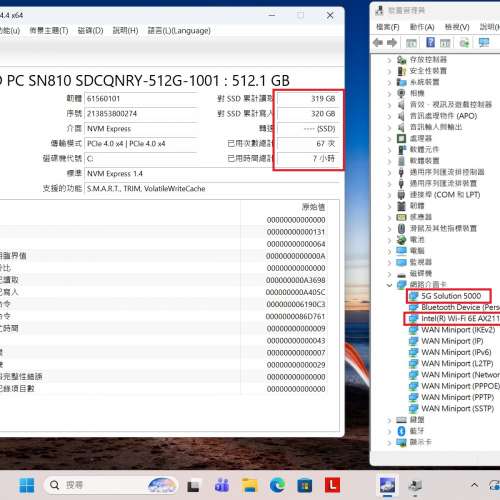The image size is (500, 500).
Task: Click the 感應器 sensors icon
Action: coord(402,217)
